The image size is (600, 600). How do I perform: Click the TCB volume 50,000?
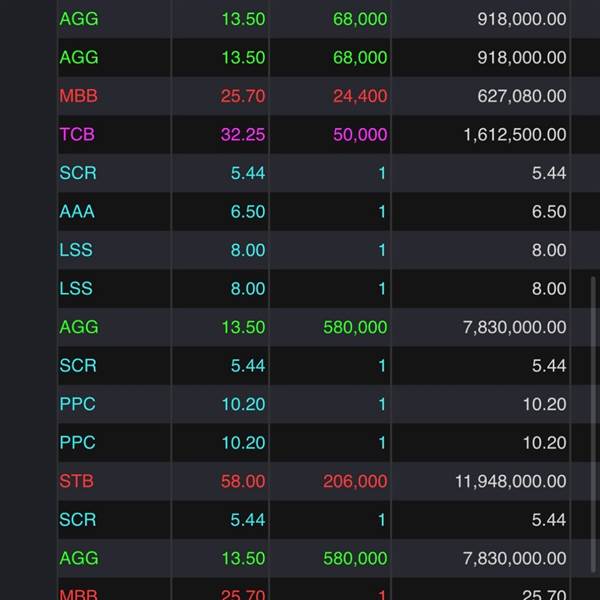click(360, 135)
